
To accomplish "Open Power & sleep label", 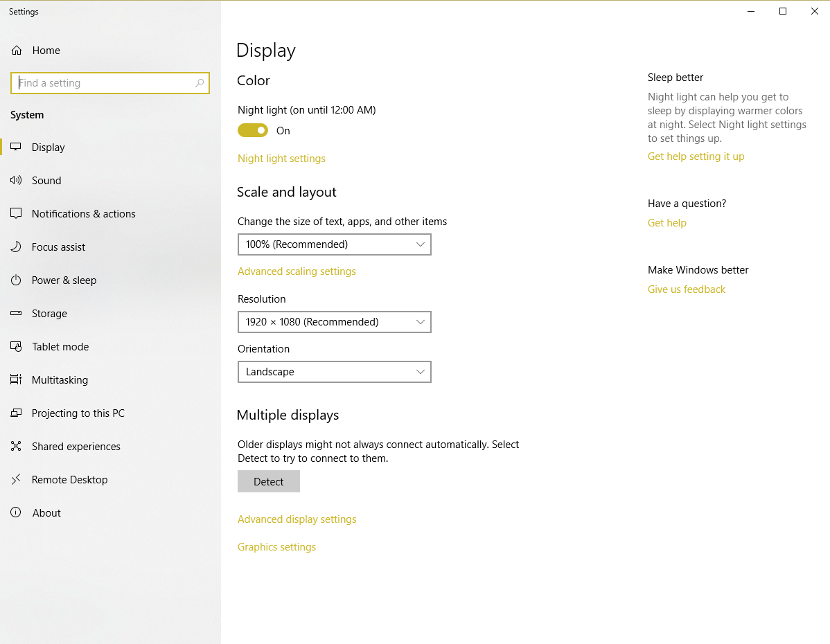I will (x=64, y=280).
